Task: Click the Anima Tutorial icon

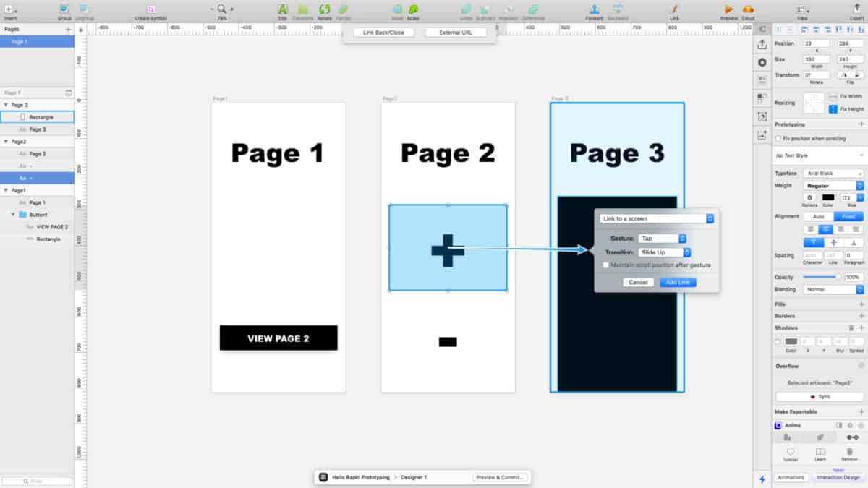Action: (791, 451)
